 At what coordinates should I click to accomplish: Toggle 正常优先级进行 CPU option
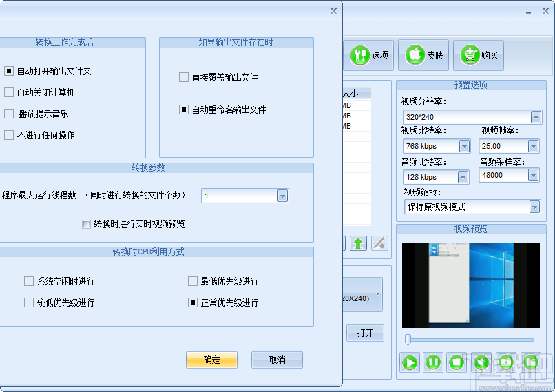[193, 302]
